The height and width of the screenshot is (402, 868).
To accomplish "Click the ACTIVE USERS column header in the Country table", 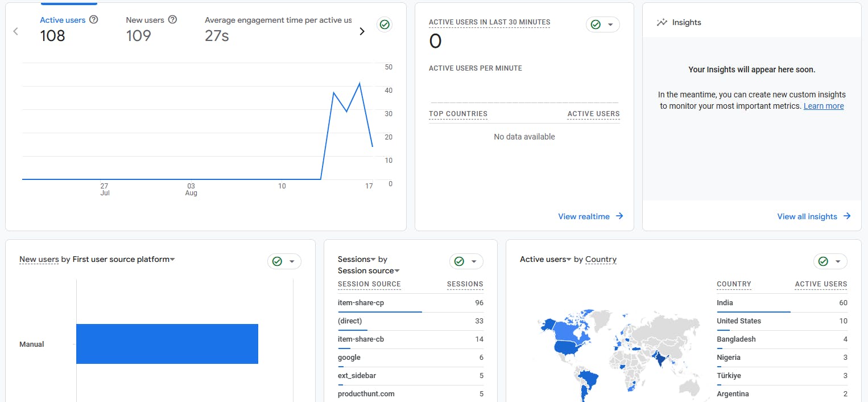I will pyautogui.click(x=821, y=284).
